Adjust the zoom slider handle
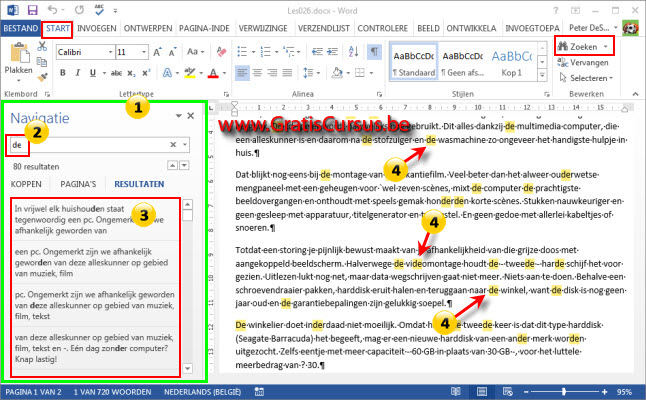Viewport: 646px width, 400px height. (564, 392)
